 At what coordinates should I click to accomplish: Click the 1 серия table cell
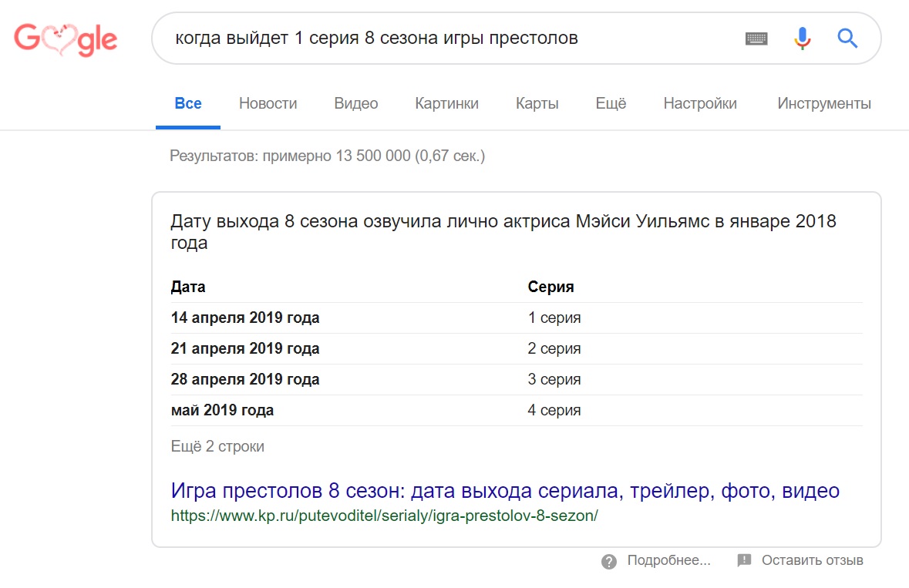point(554,318)
